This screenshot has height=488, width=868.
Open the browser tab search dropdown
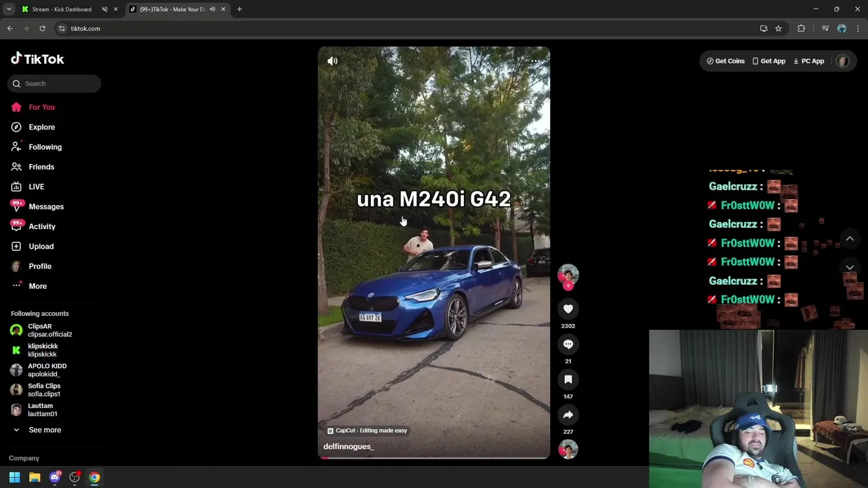(x=9, y=9)
